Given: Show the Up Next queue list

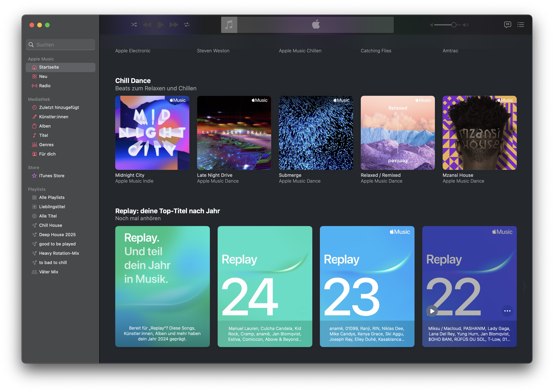Looking at the screenshot, I should click(521, 25).
